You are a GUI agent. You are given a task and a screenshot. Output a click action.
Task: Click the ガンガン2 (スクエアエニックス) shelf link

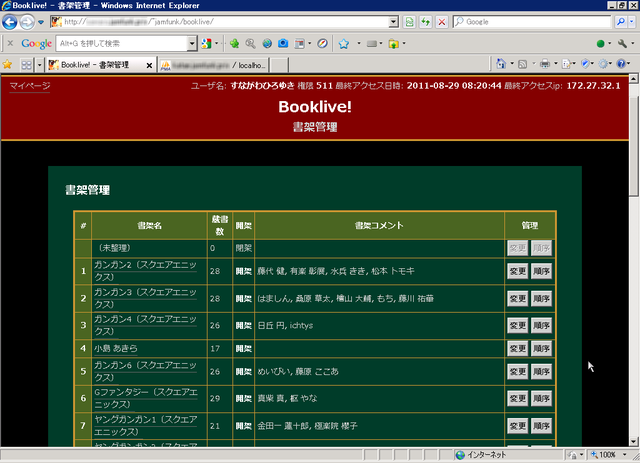(145, 271)
